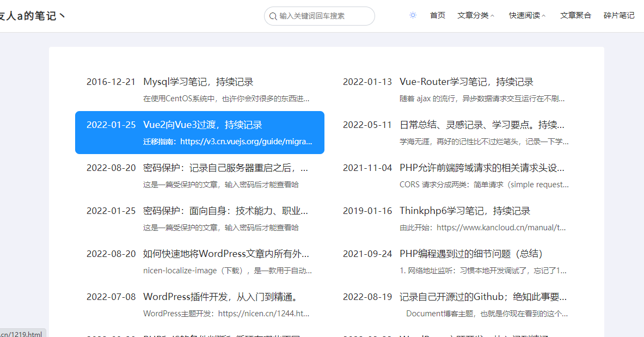Open the highlighted Vue2向Vue3过渡 article
The image size is (644, 337).
pyautogui.click(x=203, y=125)
